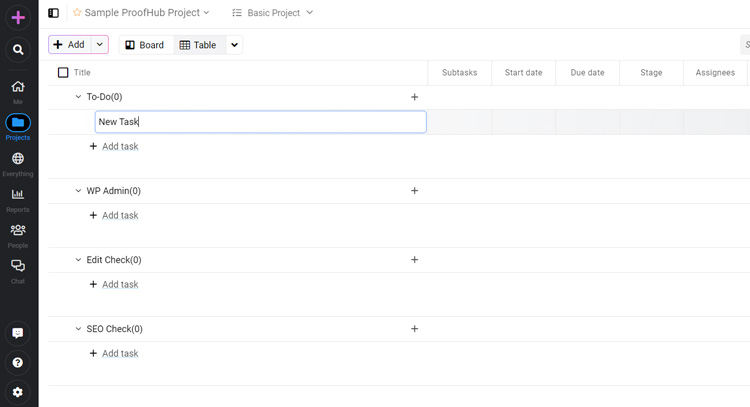Switch to Board view

144,45
